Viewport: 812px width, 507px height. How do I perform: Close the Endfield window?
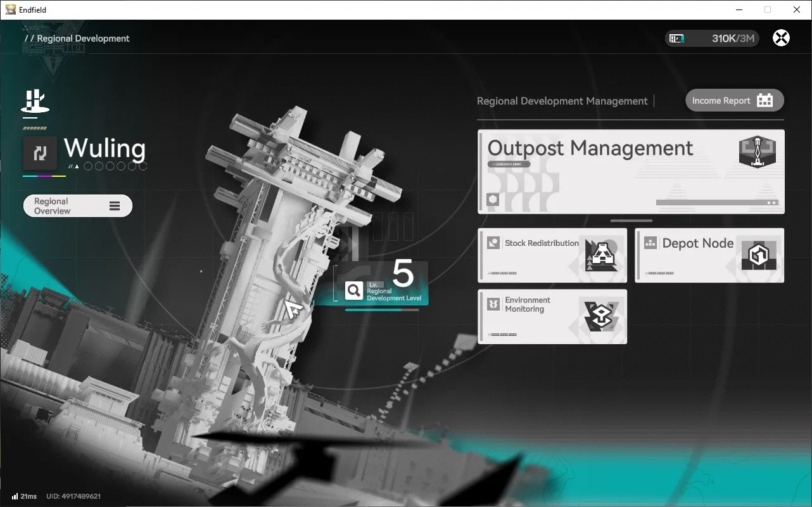797,10
